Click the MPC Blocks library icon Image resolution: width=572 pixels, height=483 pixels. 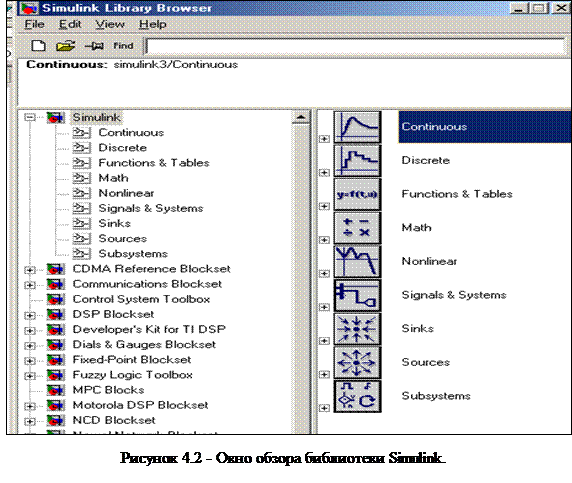coord(56,390)
